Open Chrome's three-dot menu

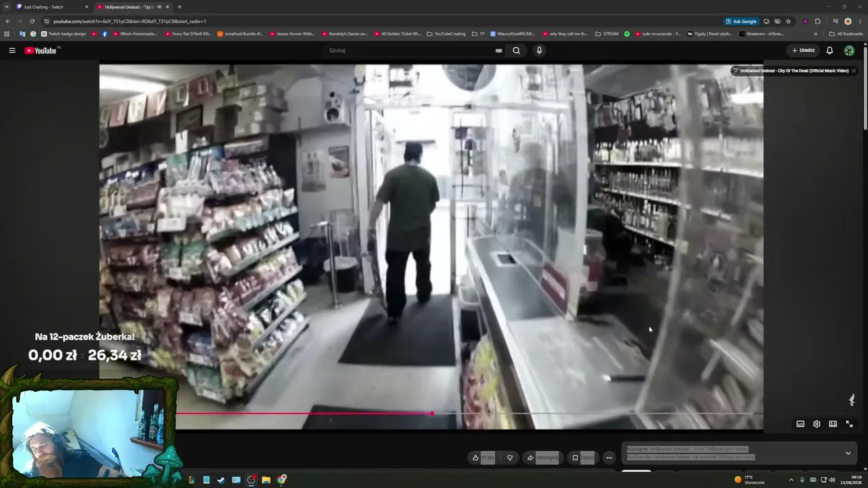tap(860, 21)
